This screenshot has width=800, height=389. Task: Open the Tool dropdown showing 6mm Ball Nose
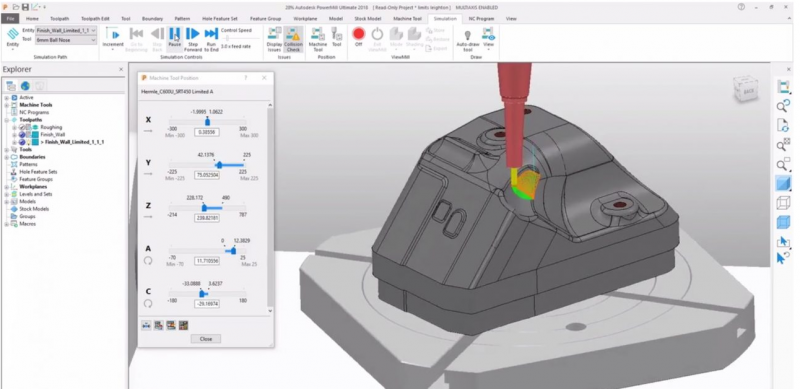pos(66,40)
